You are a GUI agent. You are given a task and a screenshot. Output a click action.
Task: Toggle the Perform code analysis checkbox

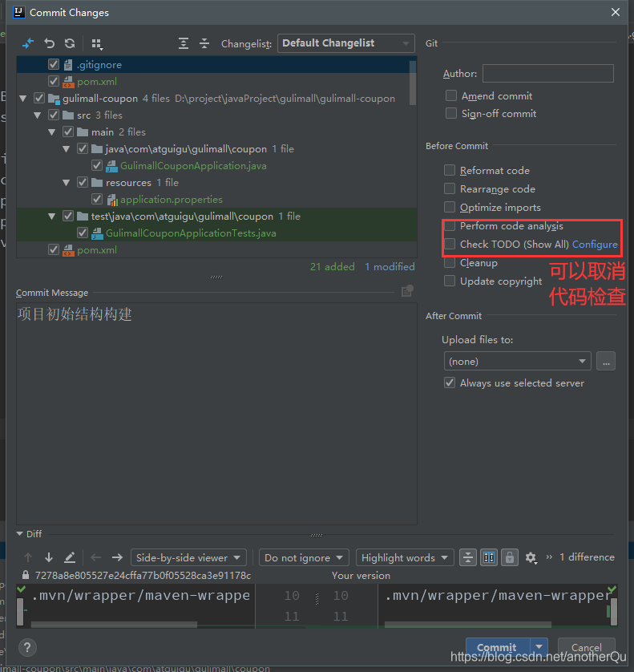[x=450, y=225]
